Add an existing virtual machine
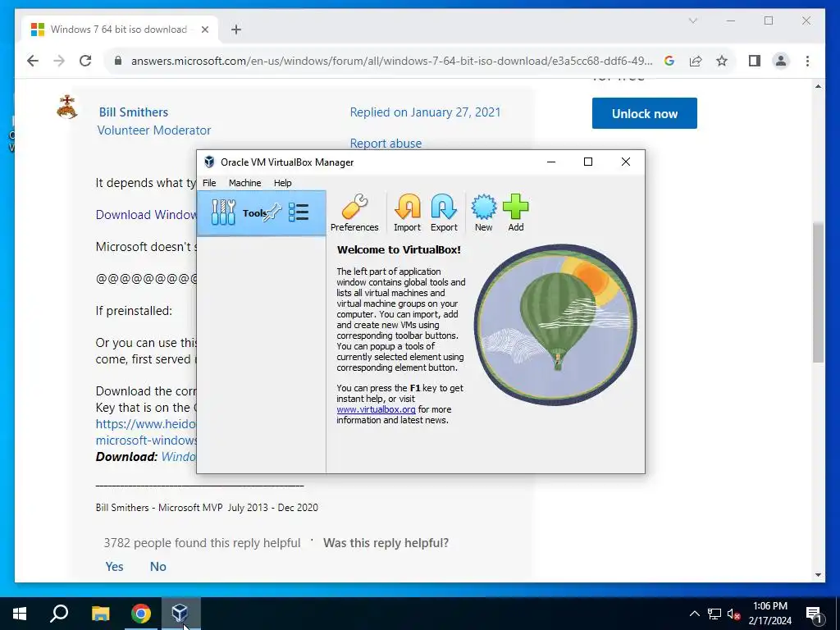Viewport: 840px width, 630px height. pos(515,212)
